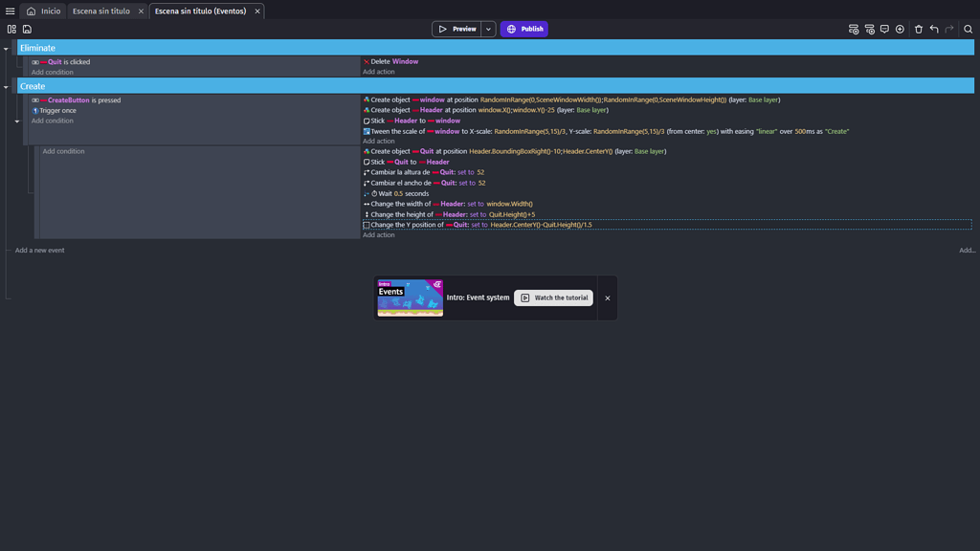Screen dimensions: 980x551
Task: Collapse the Create event block
Action: click(x=6, y=87)
